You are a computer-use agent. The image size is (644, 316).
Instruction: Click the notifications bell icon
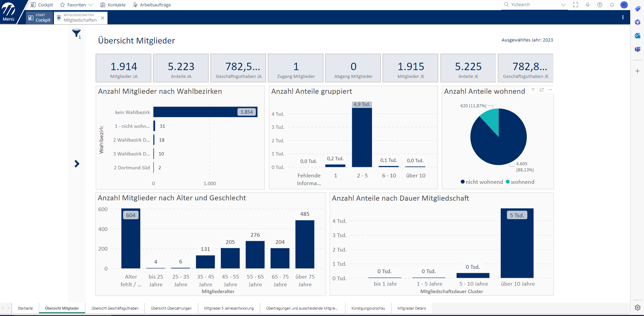612,5
